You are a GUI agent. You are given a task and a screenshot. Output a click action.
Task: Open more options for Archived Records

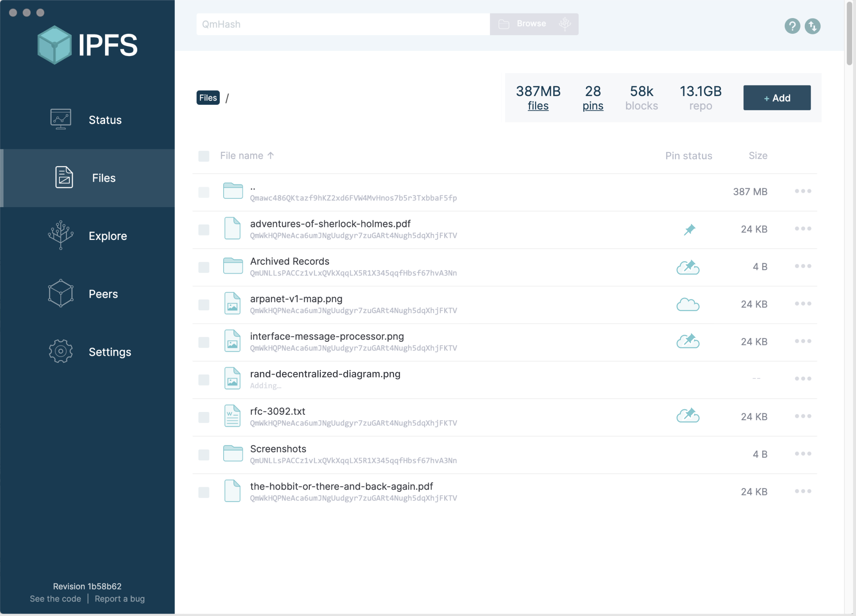pos(803,266)
